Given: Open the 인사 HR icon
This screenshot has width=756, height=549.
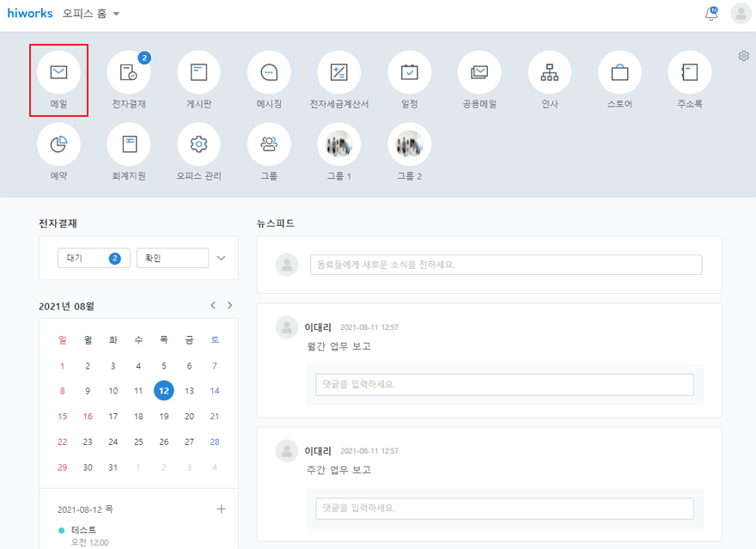Looking at the screenshot, I should point(550,72).
